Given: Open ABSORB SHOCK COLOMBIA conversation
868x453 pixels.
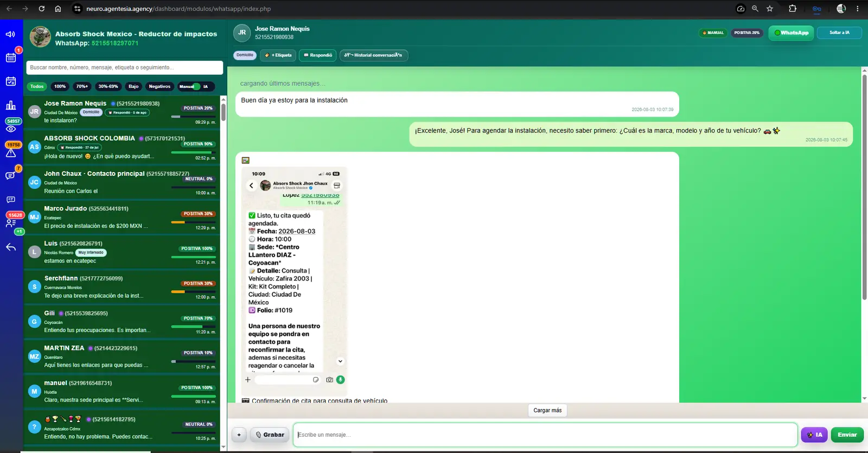Looking at the screenshot, I should pos(122,148).
